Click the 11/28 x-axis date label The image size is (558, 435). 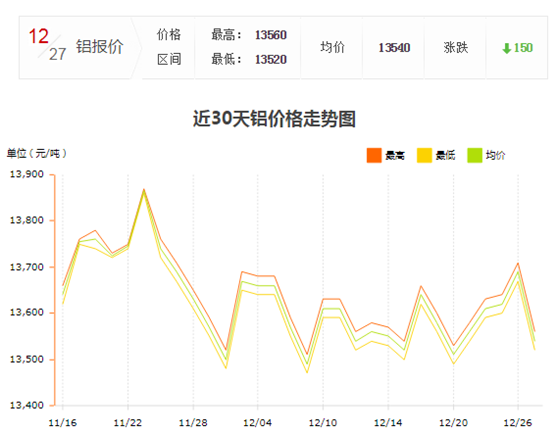193,423
